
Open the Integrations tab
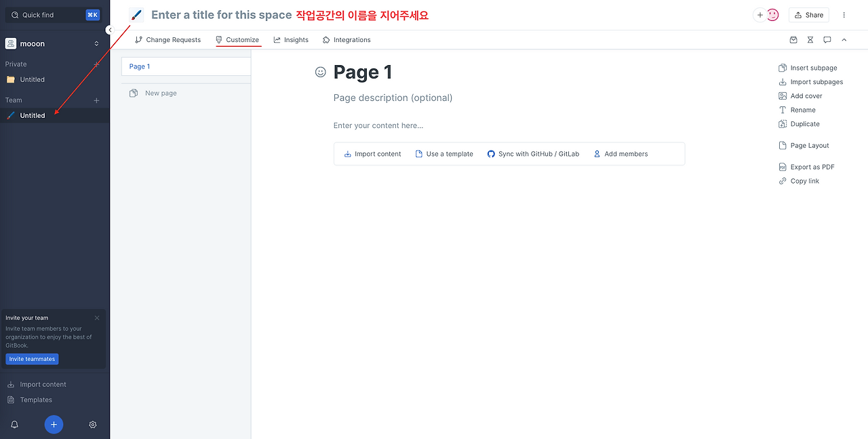347,39
